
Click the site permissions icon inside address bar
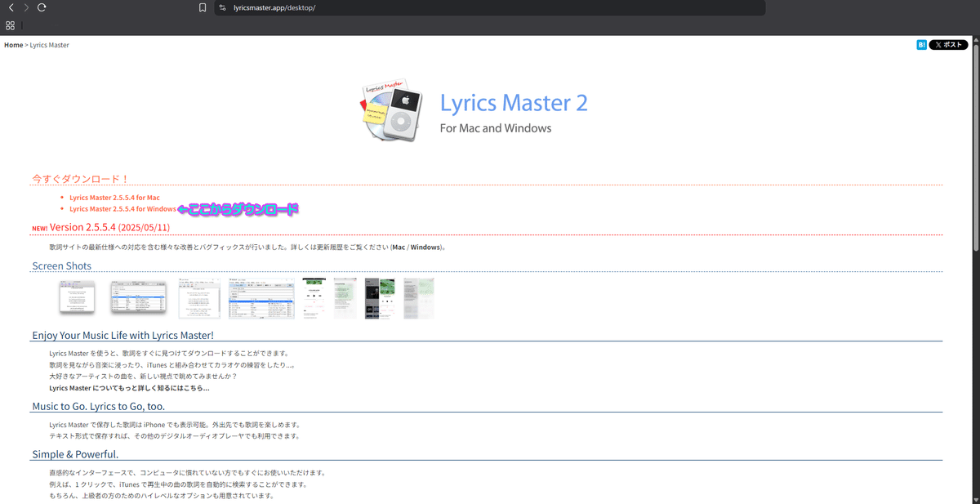(221, 7)
